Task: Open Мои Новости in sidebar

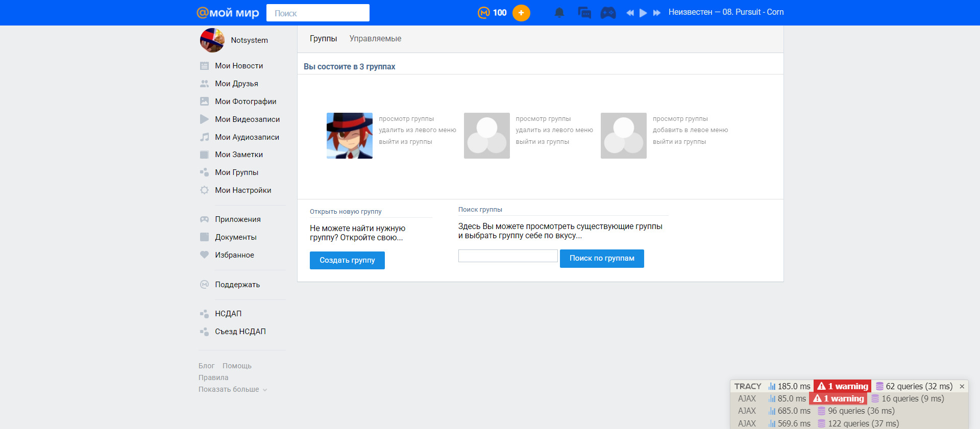Action: pos(239,66)
